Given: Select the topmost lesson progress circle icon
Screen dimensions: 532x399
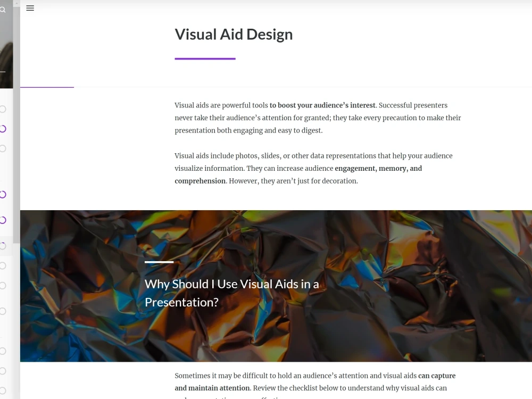Looking at the screenshot, I should (x=2, y=109).
